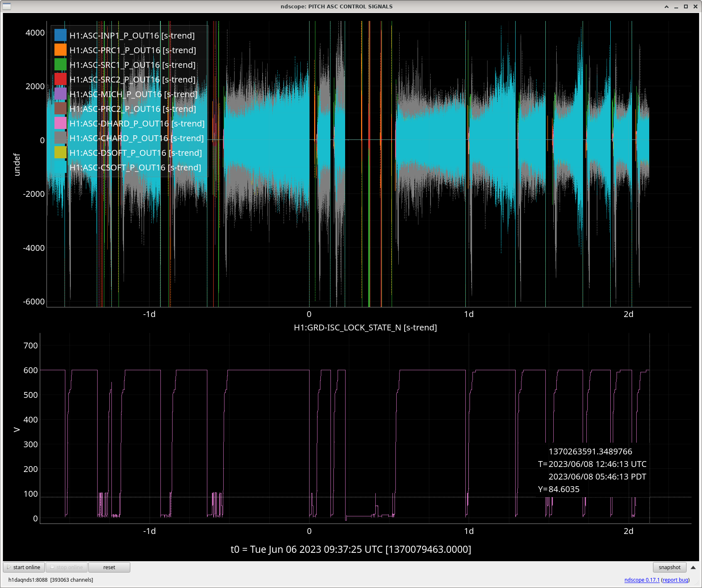The image size is (702, 588).
Task: Maximize the ndscope window
Action: pos(686,6)
